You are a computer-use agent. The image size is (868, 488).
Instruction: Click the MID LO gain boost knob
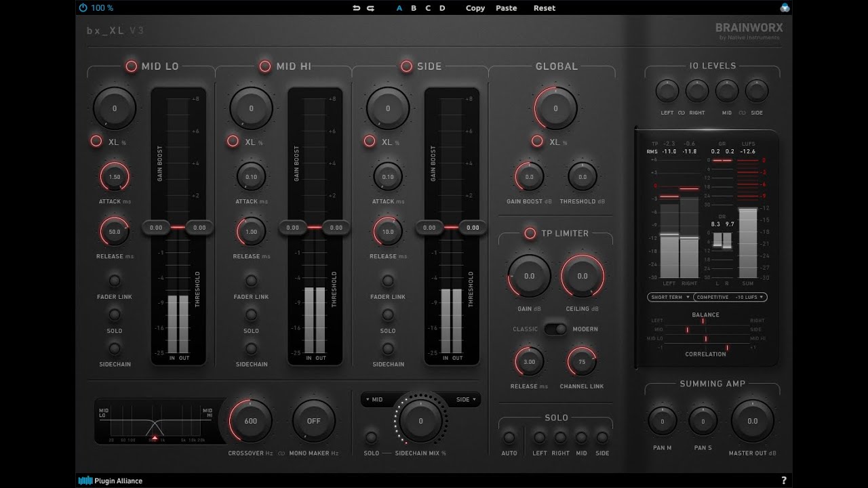tap(115, 108)
